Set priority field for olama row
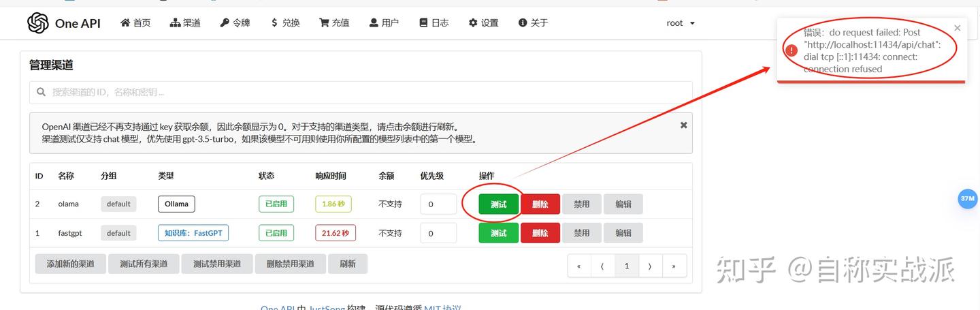Screen dimensions: 980x310 438,204
